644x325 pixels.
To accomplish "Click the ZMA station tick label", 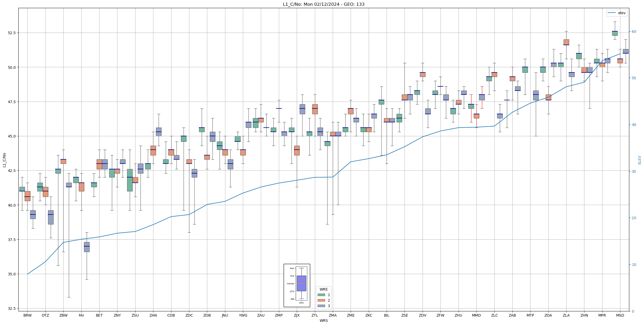I will [333, 315].
